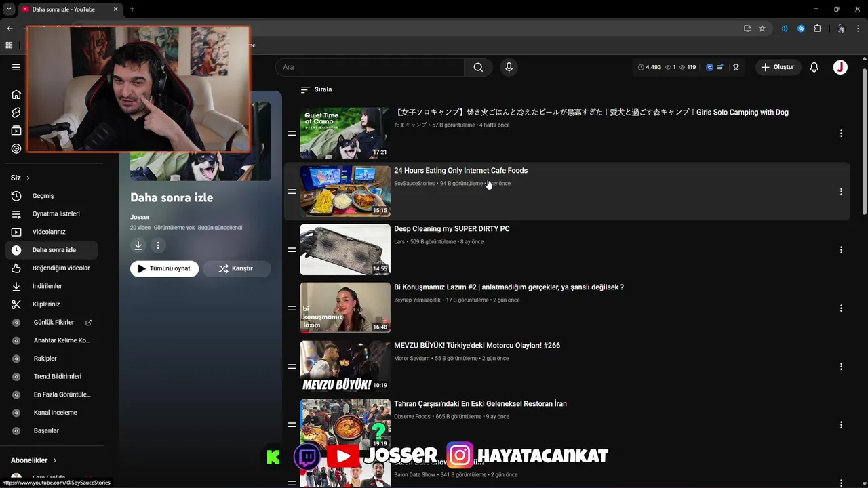Select Daha sonra izle in sidebar
Image resolution: width=868 pixels, height=488 pixels.
click(x=52, y=250)
